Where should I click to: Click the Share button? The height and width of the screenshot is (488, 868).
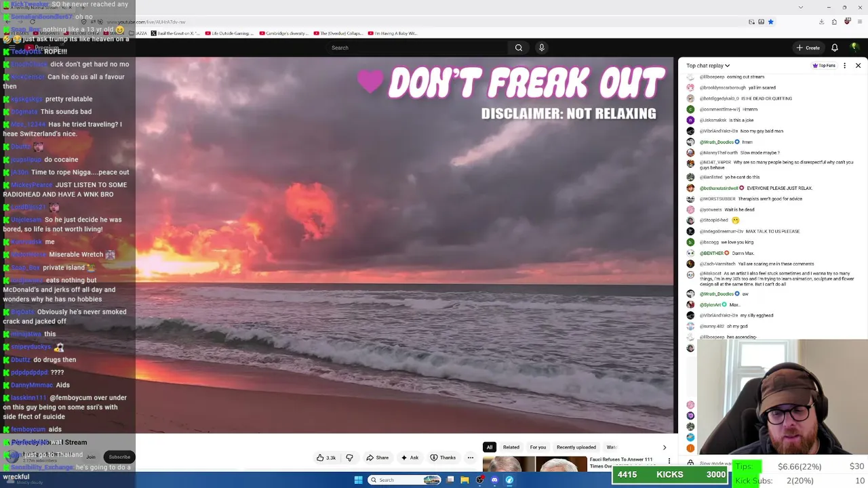[378, 457]
